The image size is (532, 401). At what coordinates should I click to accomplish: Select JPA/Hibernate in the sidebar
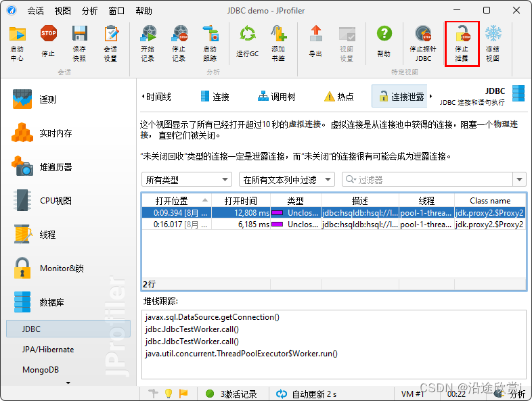pos(48,349)
